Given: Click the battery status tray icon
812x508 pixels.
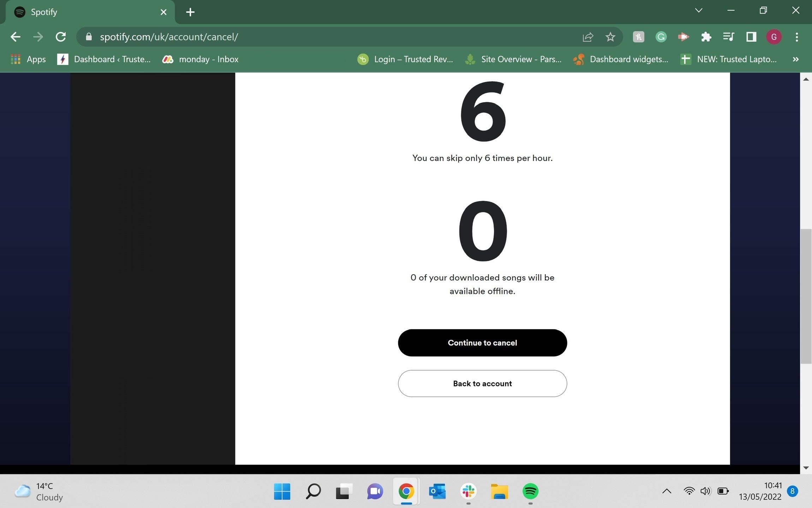Looking at the screenshot, I should pos(723,491).
